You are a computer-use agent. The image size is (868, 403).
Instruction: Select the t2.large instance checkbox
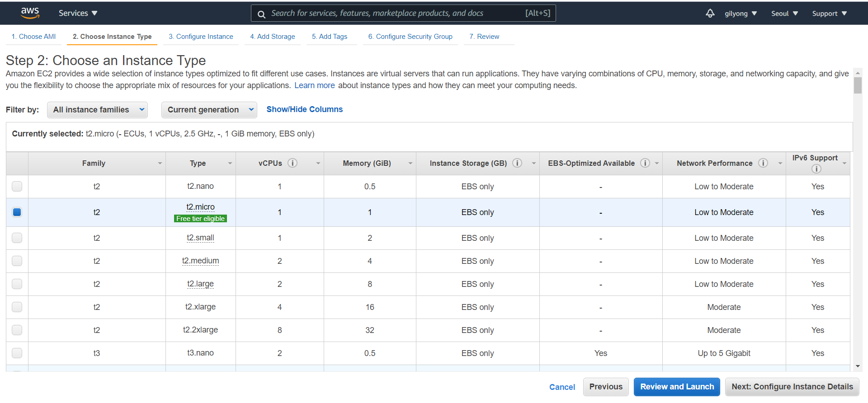pos(17,284)
